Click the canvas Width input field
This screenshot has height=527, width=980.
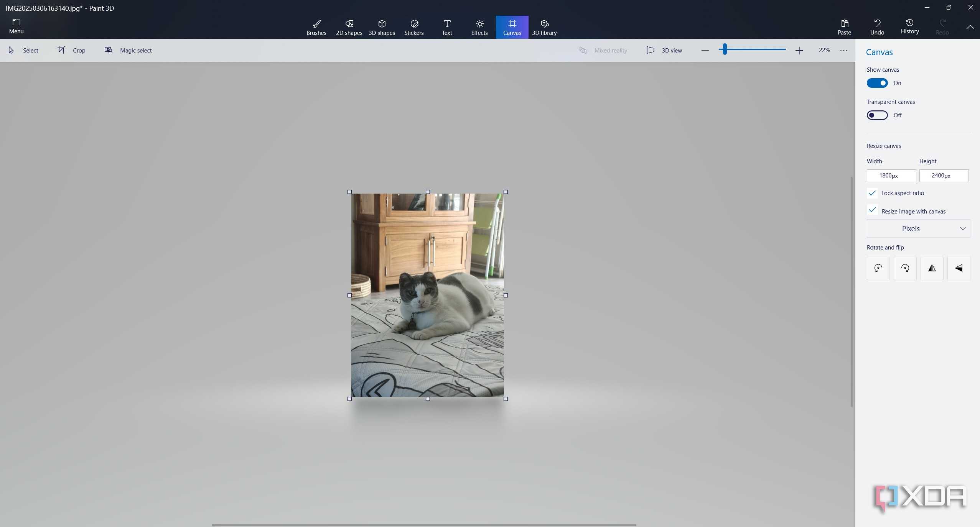[x=891, y=176]
